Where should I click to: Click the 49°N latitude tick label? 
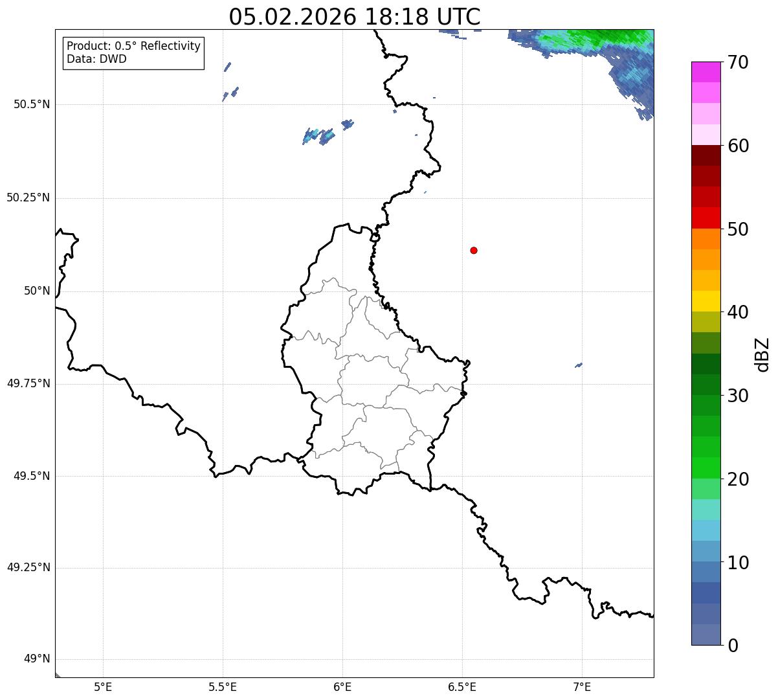point(37,659)
